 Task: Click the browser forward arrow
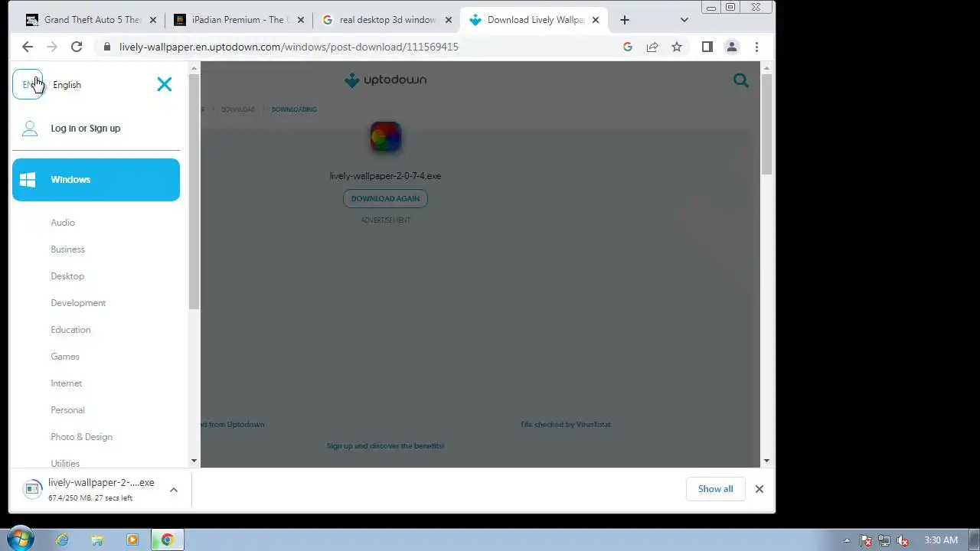(52, 47)
